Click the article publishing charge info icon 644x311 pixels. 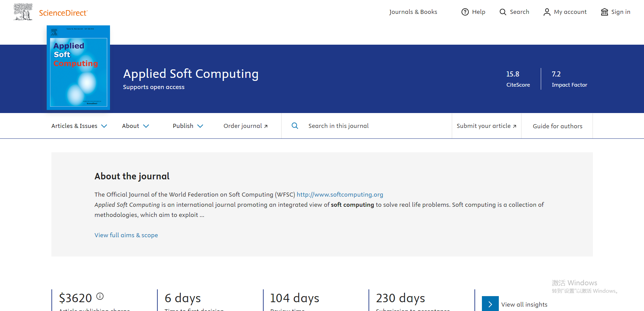pos(100,296)
